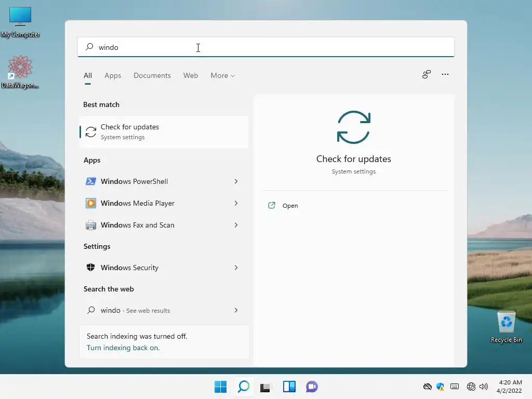Open the Recycle Bin desktop icon
This screenshot has width=532, height=399.
point(506,327)
